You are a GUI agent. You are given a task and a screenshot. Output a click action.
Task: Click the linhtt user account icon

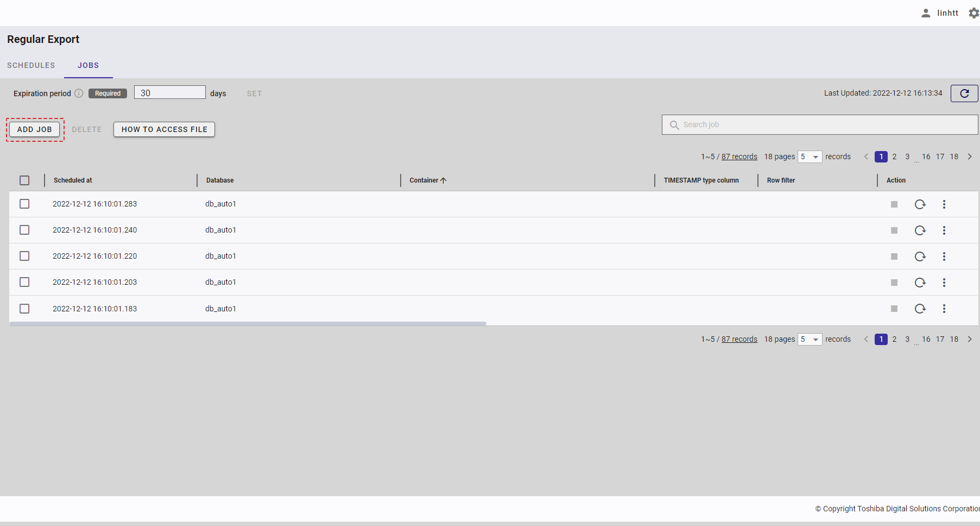(x=926, y=13)
